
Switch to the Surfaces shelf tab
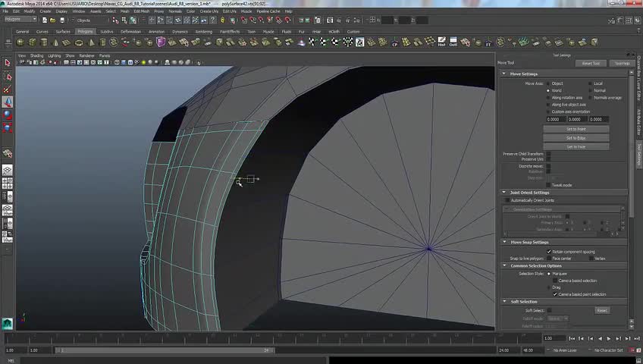(63, 32)
